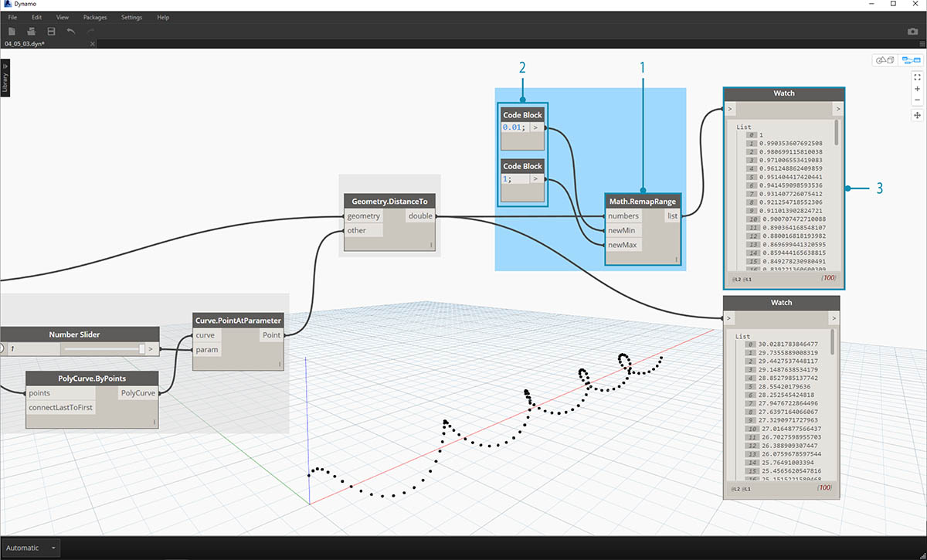Click the Zoom to Fit icon

(x=917, y=77)
